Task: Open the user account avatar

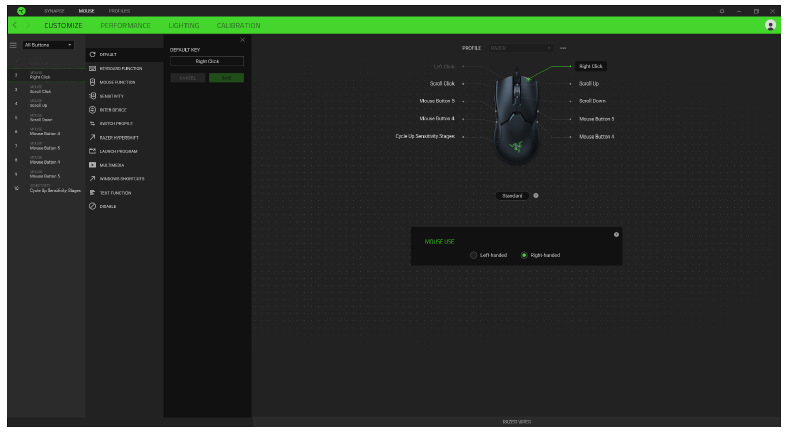Action: point(770,25)
